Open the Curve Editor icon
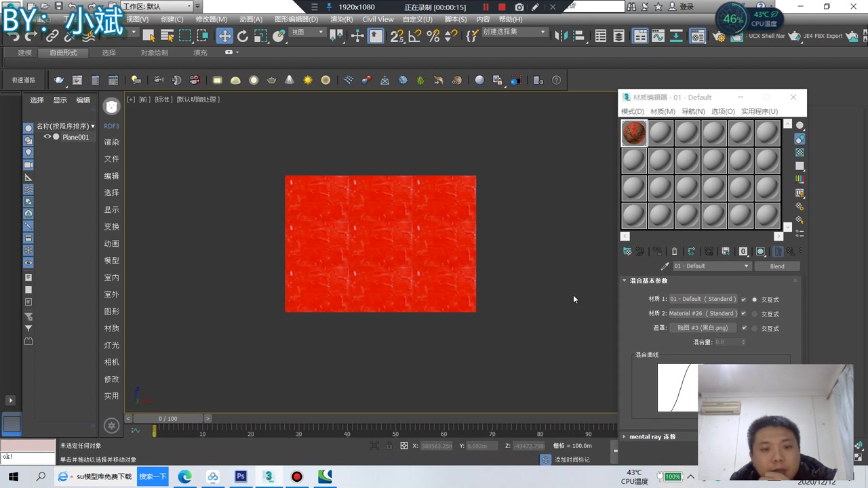Screen dimensions: 868x488 pos(658,36)
